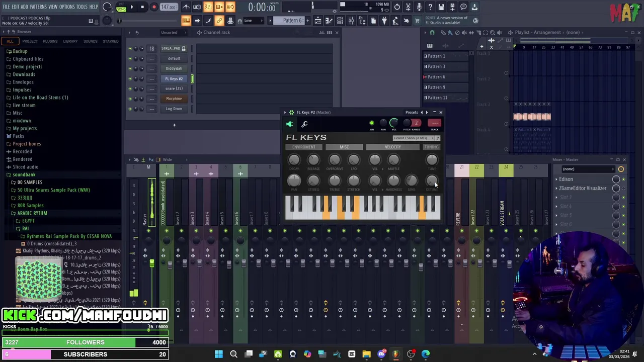The width and height of the screenshot is (644, 362).
Task: Open the help question mark icon
Action: (x=430, y=7)
